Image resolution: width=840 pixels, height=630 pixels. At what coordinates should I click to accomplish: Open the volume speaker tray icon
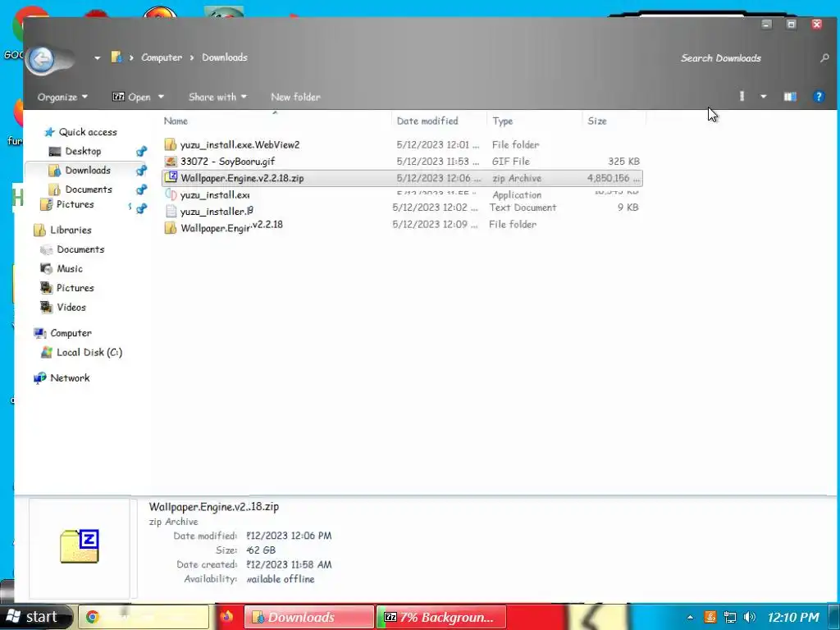point(750,617)
